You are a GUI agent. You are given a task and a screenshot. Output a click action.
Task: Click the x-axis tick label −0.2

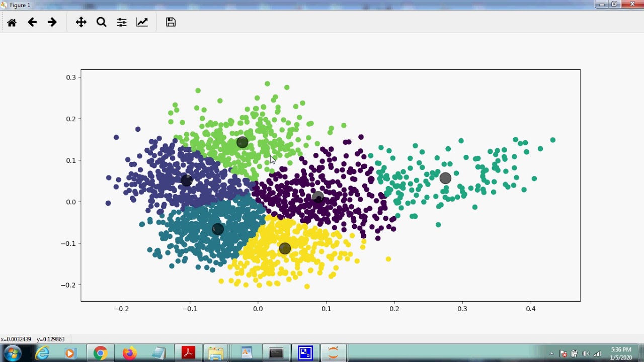click(121, 309)
